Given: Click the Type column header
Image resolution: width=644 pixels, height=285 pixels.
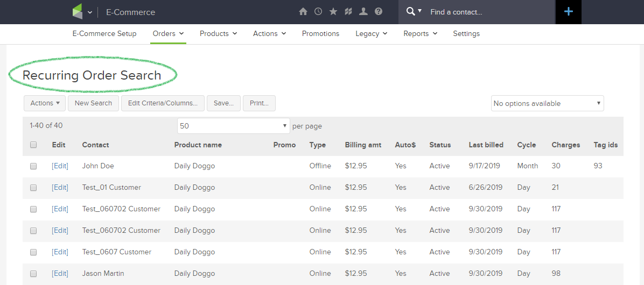Looking at the screenshot, I should point(318,145).
